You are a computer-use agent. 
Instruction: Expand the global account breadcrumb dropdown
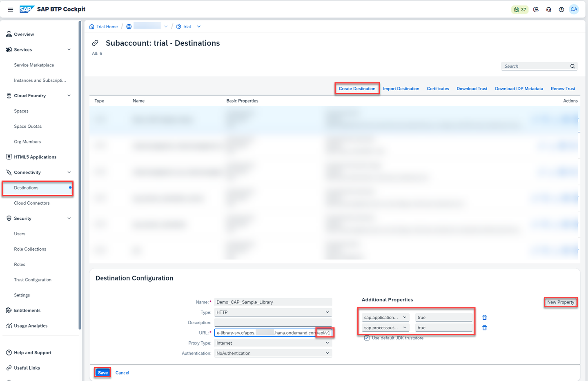tap(166, 27)
